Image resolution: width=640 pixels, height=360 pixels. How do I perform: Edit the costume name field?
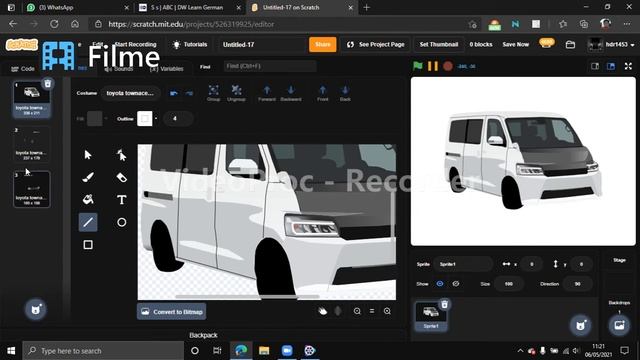point(130,93)
